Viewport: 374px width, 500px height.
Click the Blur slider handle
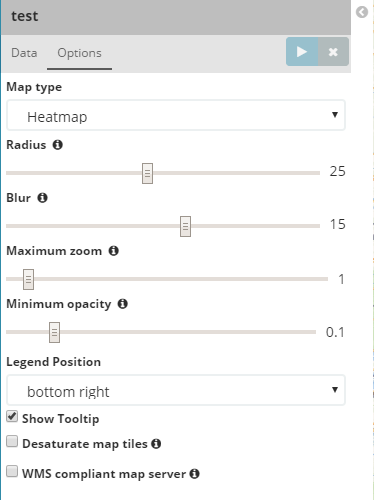click(185, 226)
